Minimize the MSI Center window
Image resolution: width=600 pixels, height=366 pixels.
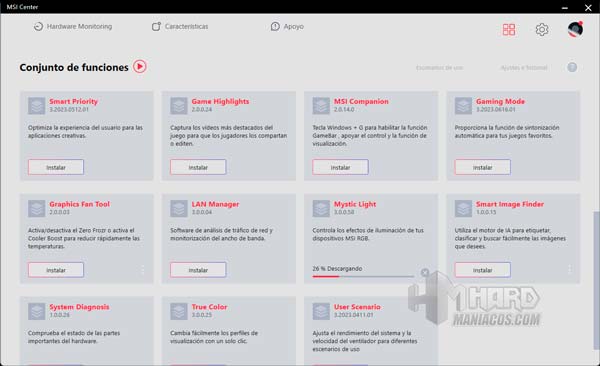[x=565, y=7]
